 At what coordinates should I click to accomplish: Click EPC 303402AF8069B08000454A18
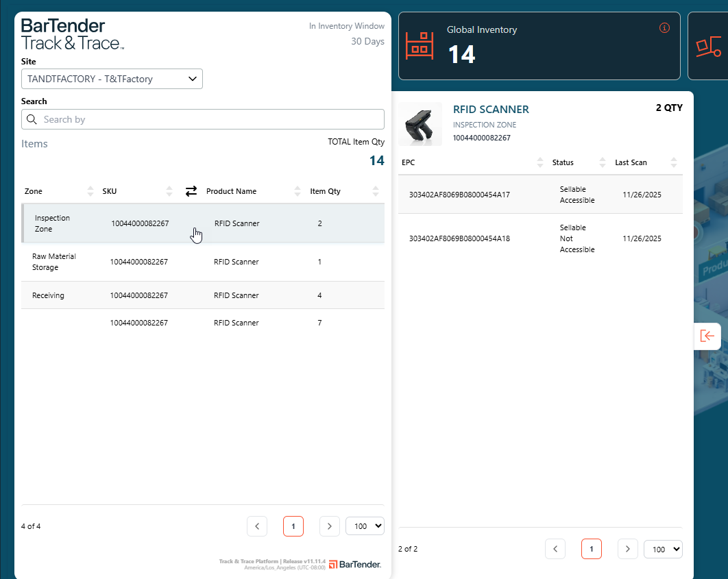pyautogui.click(x=459, y=238)
